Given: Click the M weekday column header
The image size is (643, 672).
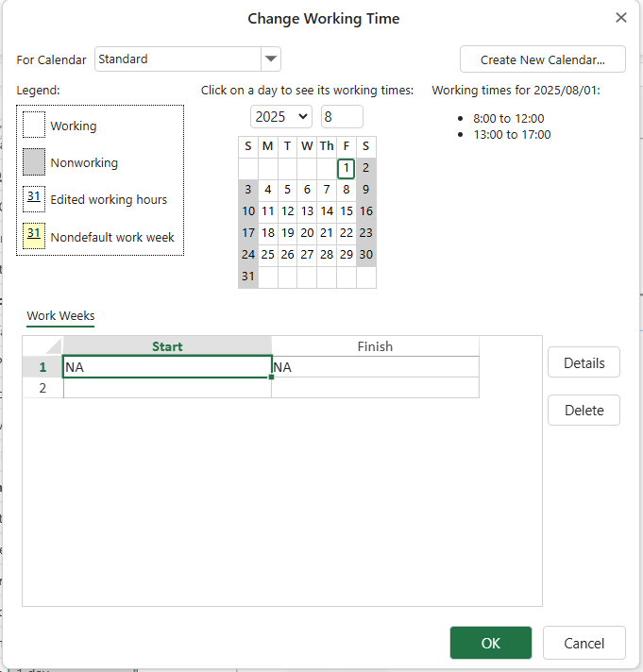Looking at the screenshot, I should click(x=268, y=146).
